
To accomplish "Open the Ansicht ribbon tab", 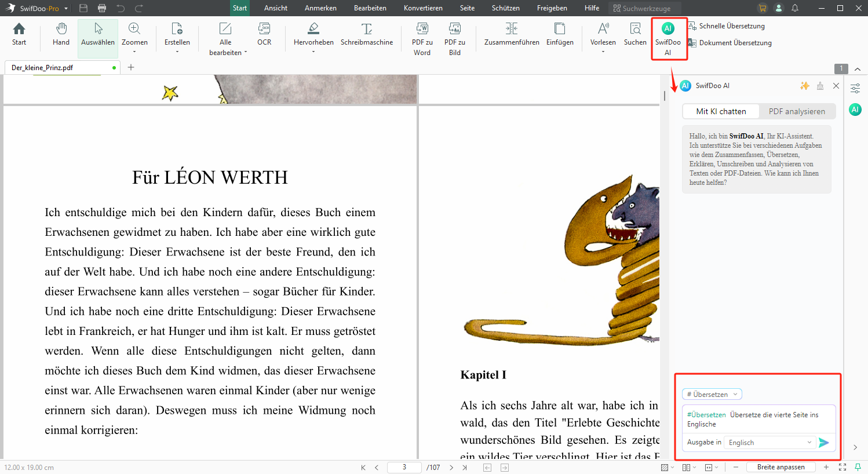I will pyautogui.click(x=276, y=8).
